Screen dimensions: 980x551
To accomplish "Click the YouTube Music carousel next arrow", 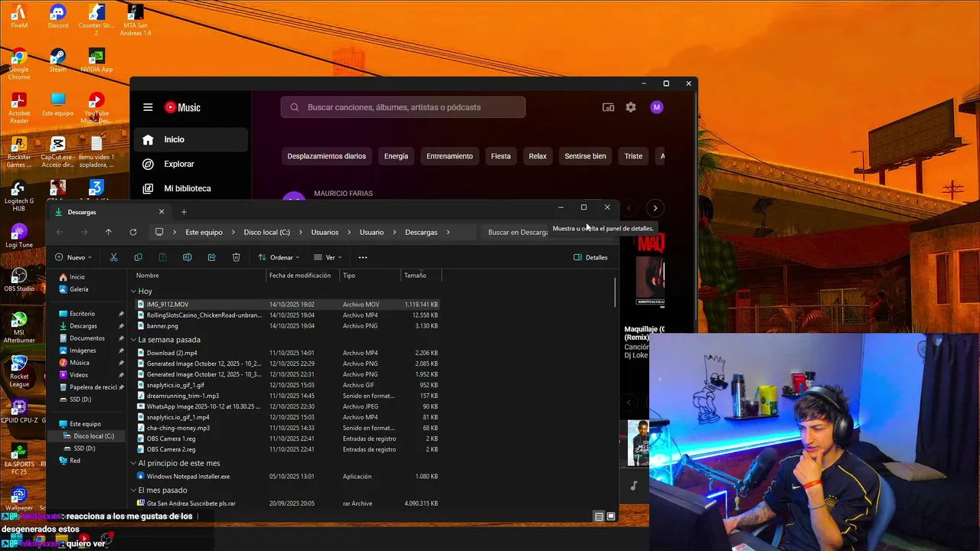I will coord(655,208).
